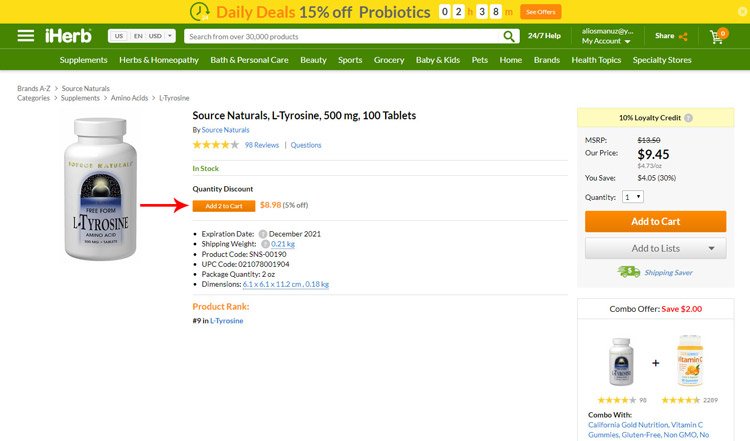Click the dimensions 6.1 x 6.1 x 11.2 cm link
Viewport: 750px width, 441px height.
[286, 284]
